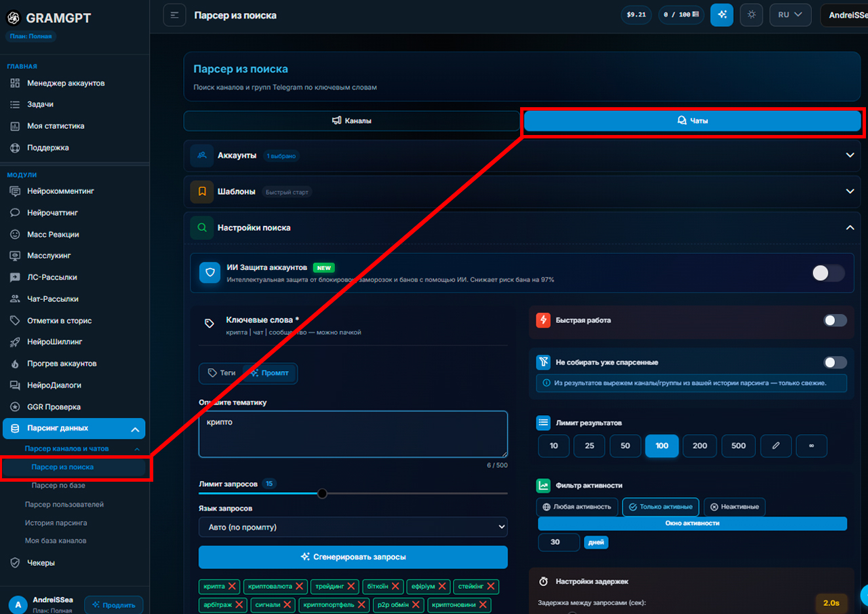Click the $9.21 balance badge
This screenshot has width=868, height=614.
pyautogui.click(x=636, y=15)
